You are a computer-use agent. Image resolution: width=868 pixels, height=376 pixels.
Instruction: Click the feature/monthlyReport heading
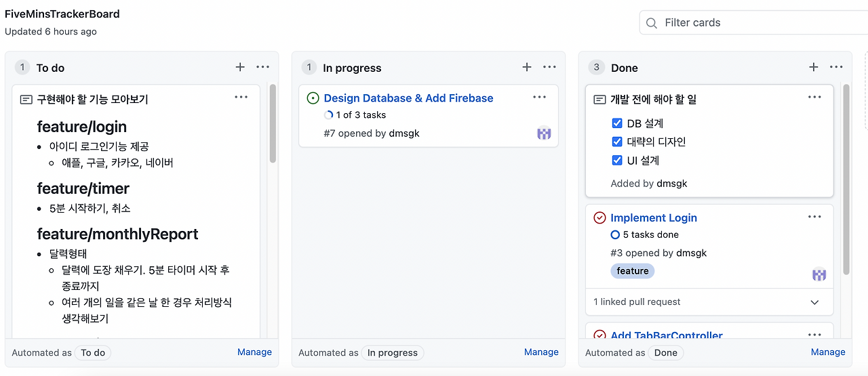coord(118,234)
